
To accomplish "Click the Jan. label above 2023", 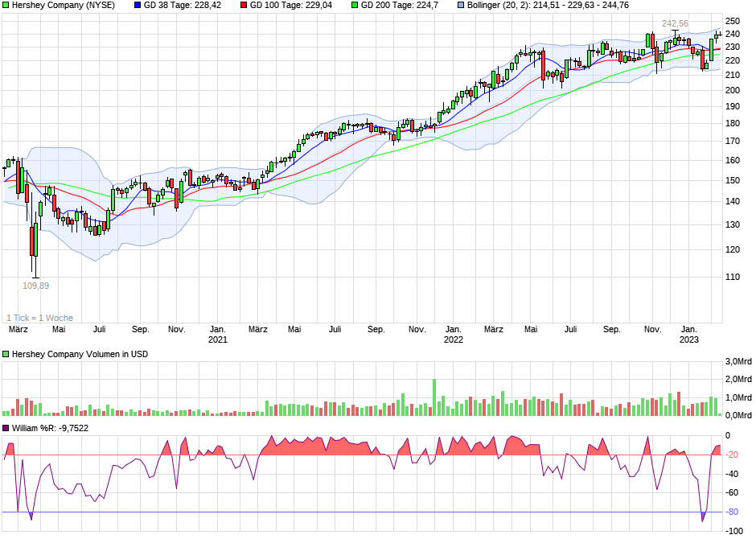I will [689, 329].
